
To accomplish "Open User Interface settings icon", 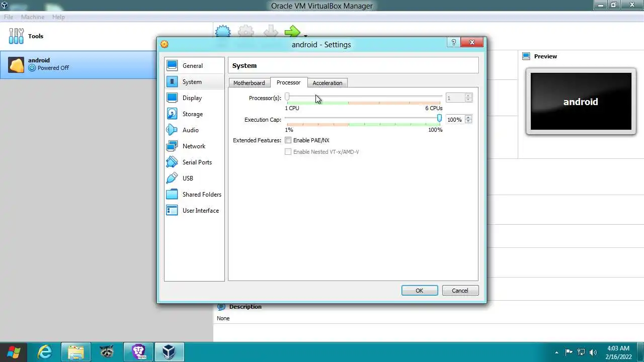I will pyautogui.click(x=172, y=210).
